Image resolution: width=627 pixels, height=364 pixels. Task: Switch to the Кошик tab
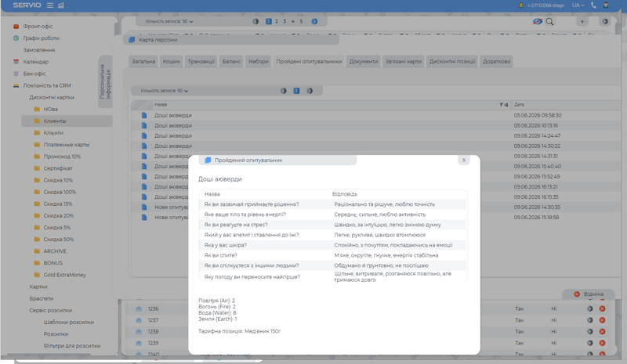[172, 61]
